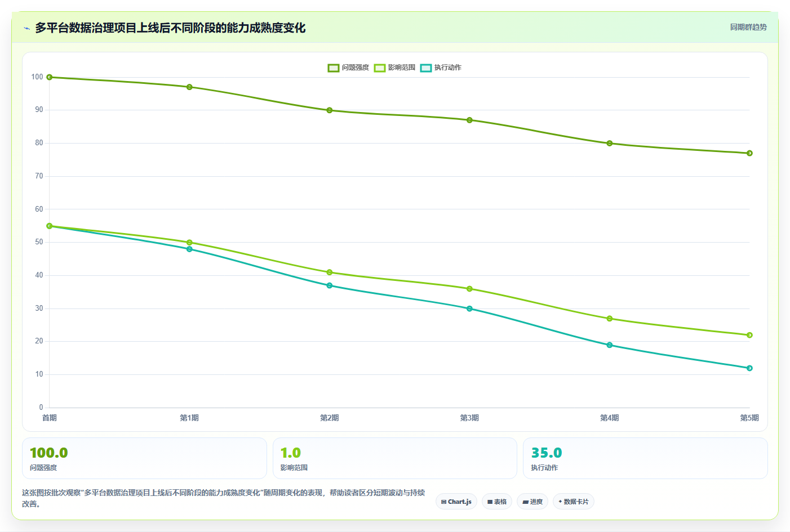The width and height of the screenshot is (790, 532).
Task: Click the 100.0 value in the stat card
Action: (x=49, y=453)
